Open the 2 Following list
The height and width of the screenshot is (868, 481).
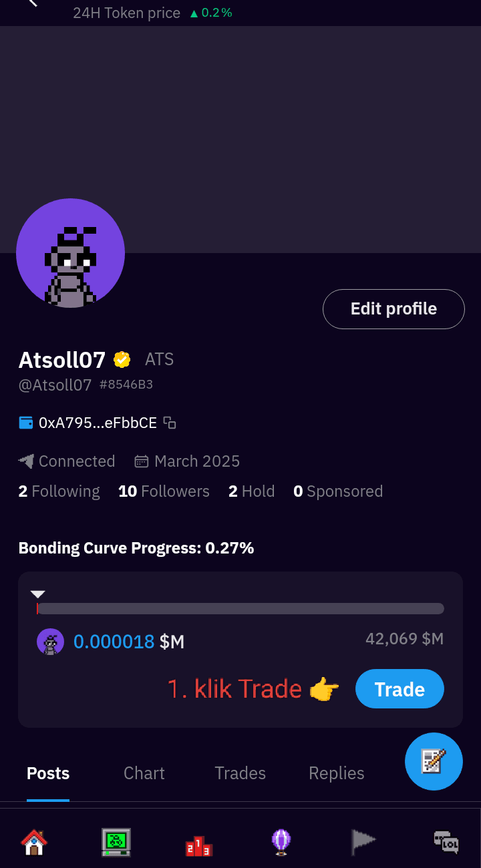59,491
